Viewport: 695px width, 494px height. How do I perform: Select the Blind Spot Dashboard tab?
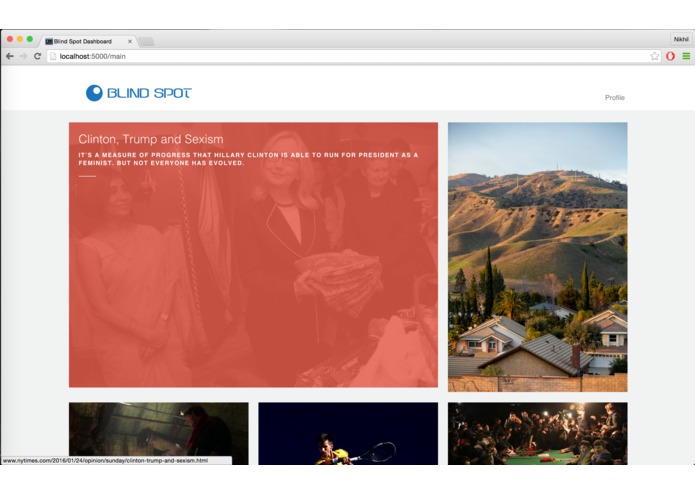coord(88,42)
